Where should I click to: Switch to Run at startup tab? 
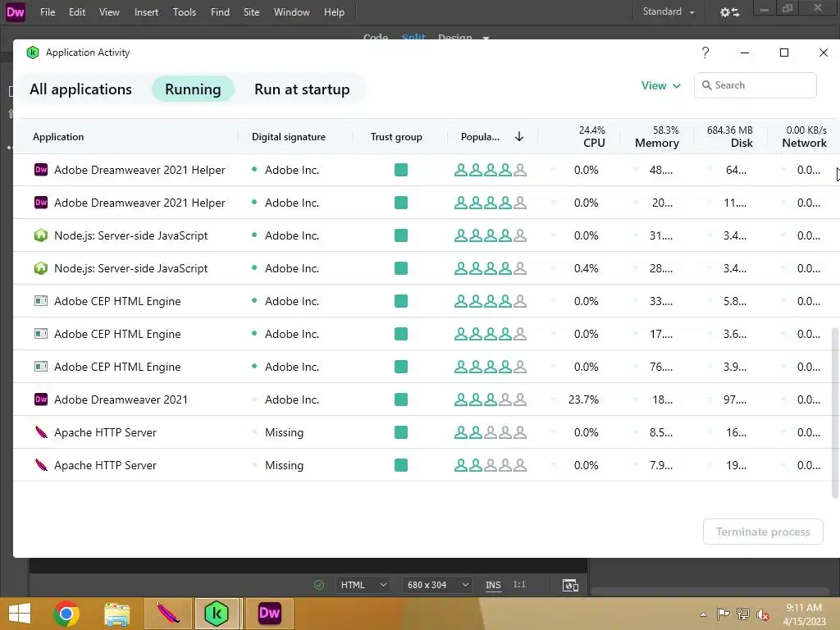tap(302, 89)
